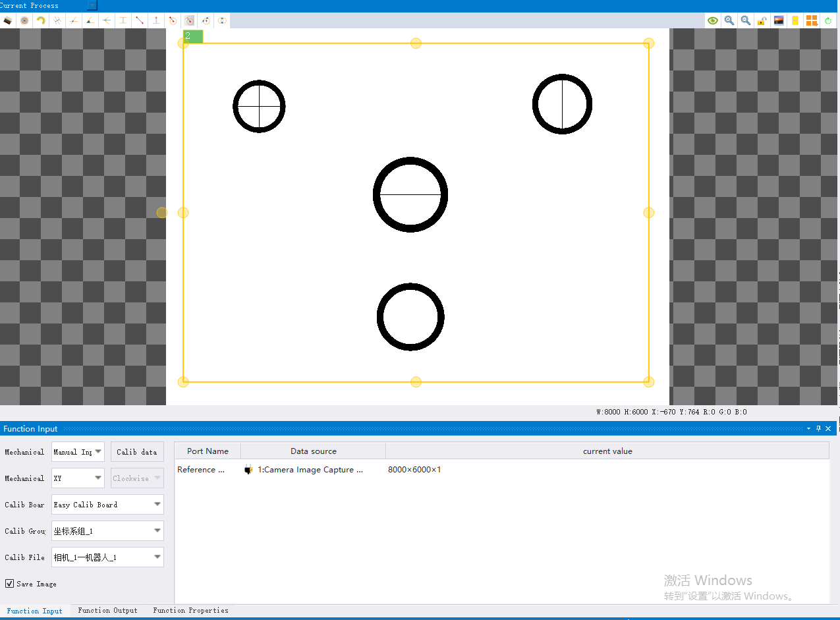Click the green circular refresh icon
Image resolution: width=840 pixels, height=620 pixels.
828,20
